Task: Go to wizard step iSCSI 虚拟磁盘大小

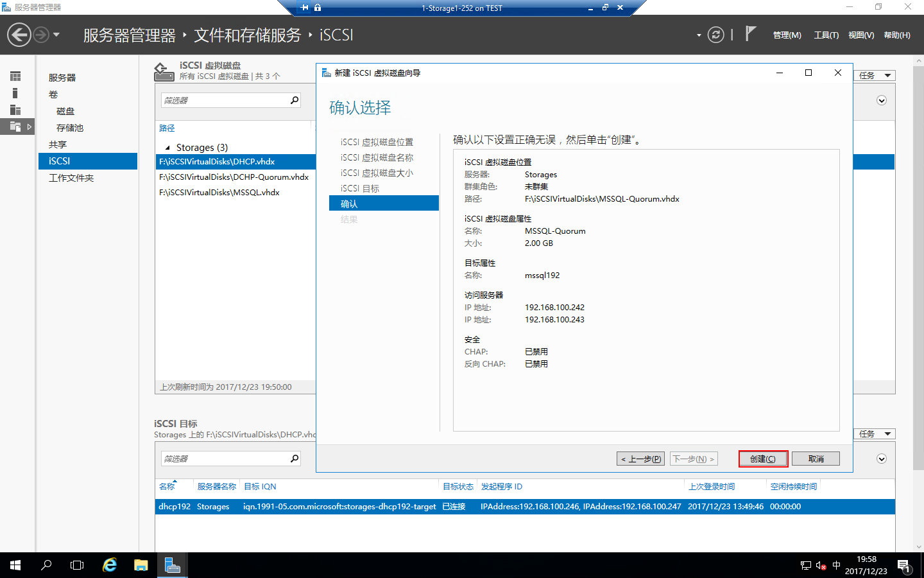Action: [x=377, y=173]
